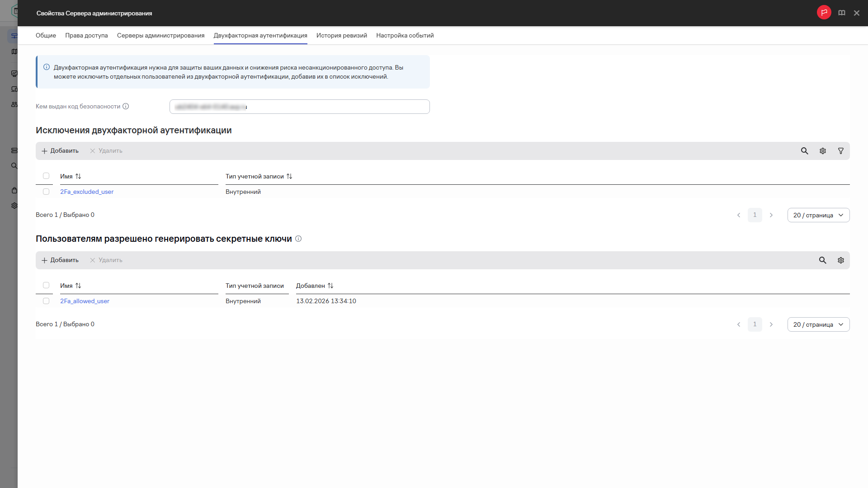This screenshot has height=488, width=868.
Task: Sort exclusions by Тип учетной записи
Action: [289, 176]
